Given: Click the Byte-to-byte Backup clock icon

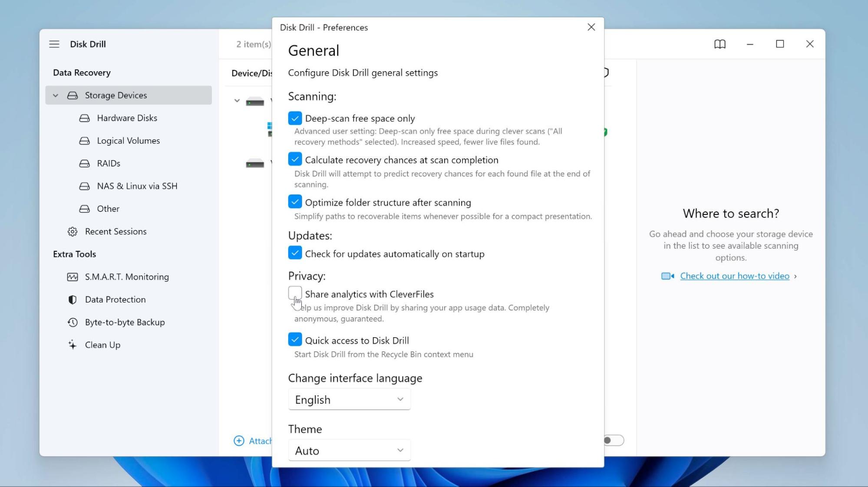Looking at the screenshot, I should click(73, 322).
